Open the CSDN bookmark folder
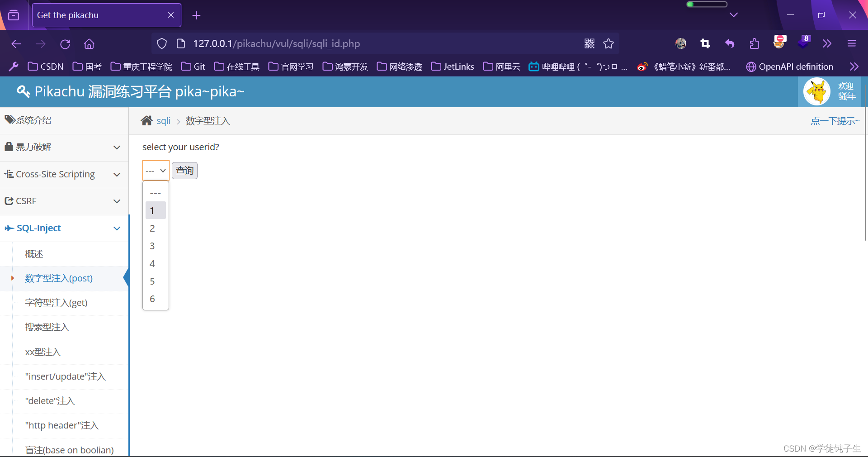This screenshot has width=868, height=457. pos(46,67)
